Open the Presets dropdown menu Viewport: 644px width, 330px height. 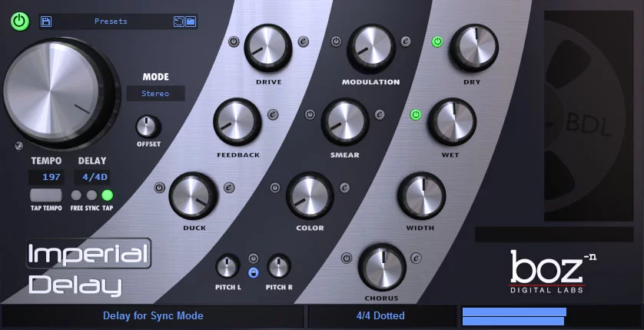(x=111, y=22)
